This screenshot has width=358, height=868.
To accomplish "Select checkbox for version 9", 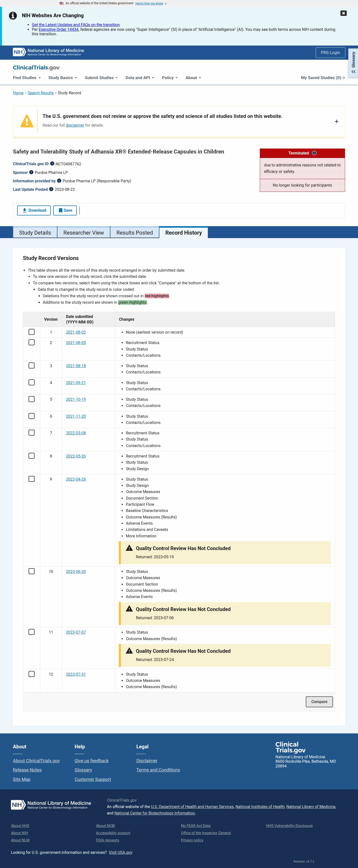I will [32, 479].
